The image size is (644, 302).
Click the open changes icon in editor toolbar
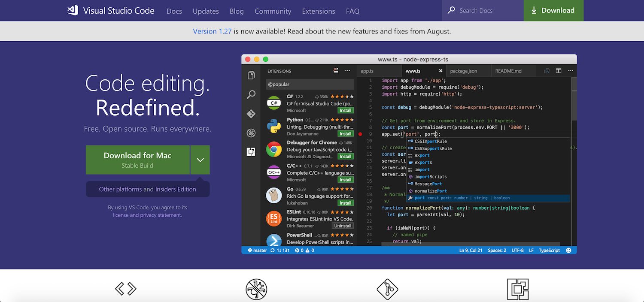547,71
